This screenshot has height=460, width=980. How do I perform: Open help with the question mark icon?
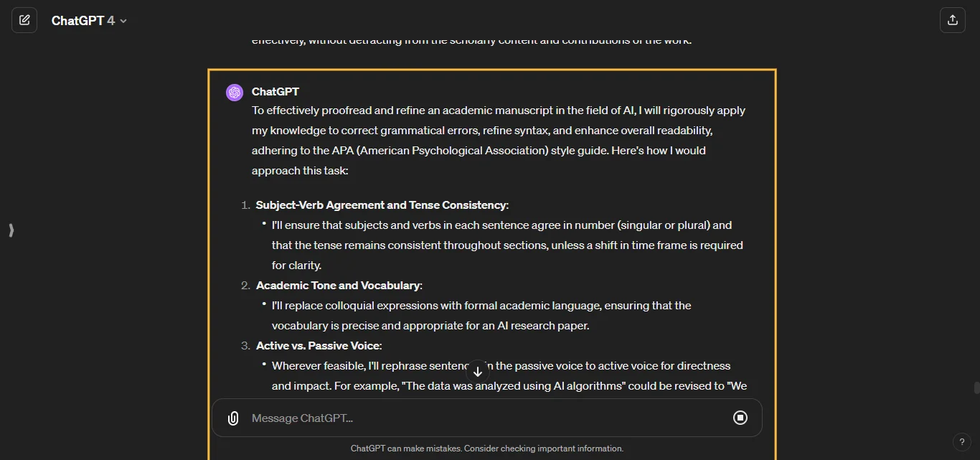click(962, 442)
